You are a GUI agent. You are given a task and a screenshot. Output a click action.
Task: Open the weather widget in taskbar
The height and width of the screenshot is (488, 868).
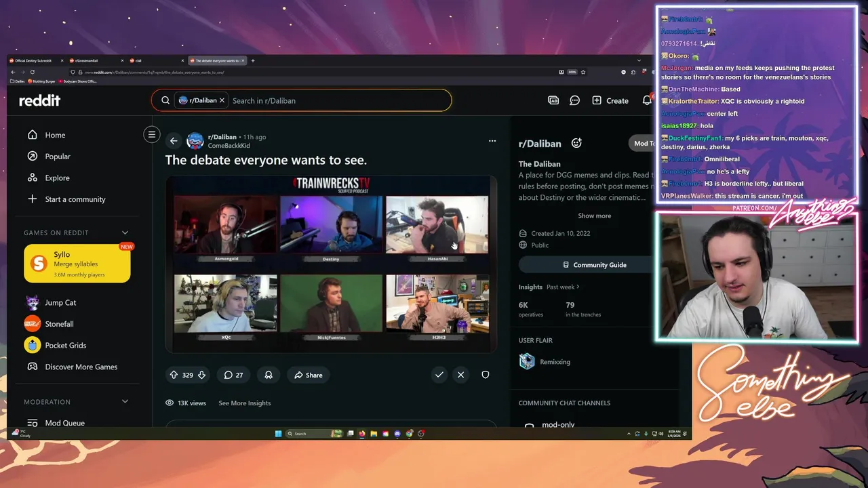[x=22, y=434]
